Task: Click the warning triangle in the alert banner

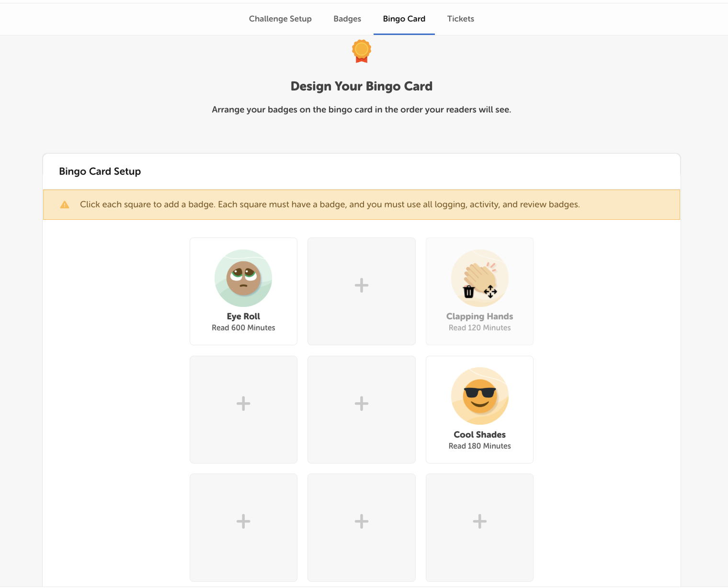Action: (x=65, y=204)
